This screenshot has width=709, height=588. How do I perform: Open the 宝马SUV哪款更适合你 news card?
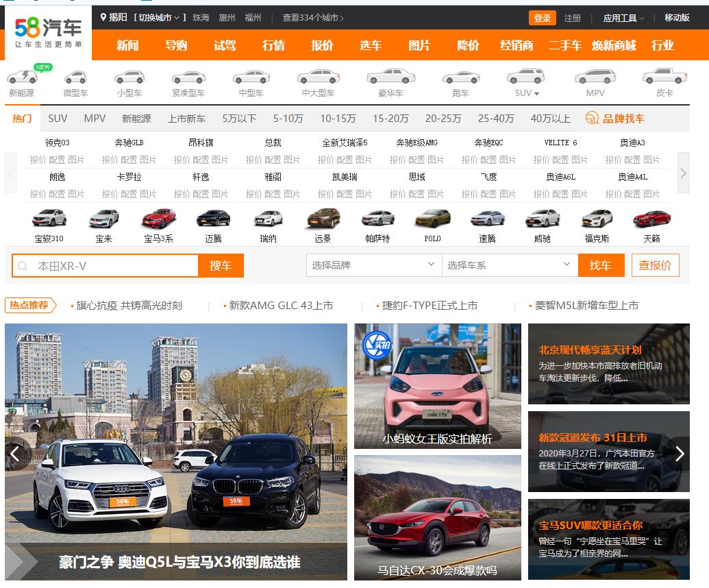608,539
